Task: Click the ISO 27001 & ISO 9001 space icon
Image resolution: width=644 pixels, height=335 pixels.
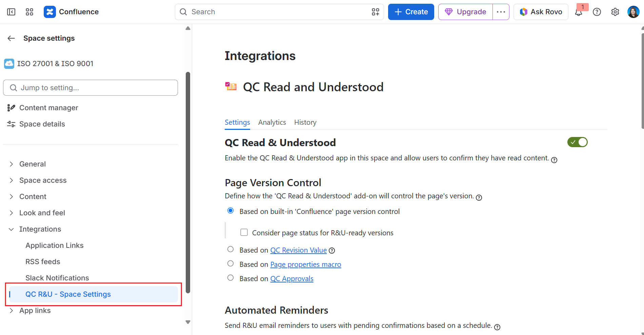Action: click(9, 63)
